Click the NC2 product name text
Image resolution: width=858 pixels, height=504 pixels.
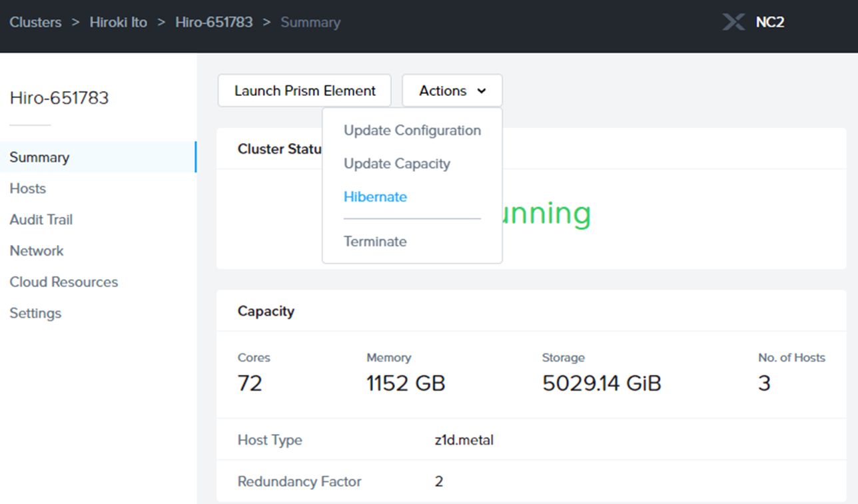point(770,22)
